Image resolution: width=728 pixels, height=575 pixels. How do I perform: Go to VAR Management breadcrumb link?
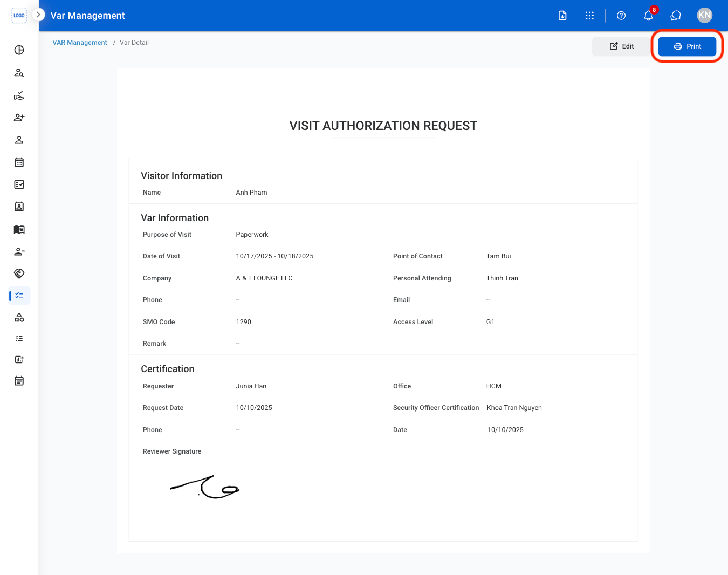click(x=80, y=43)
